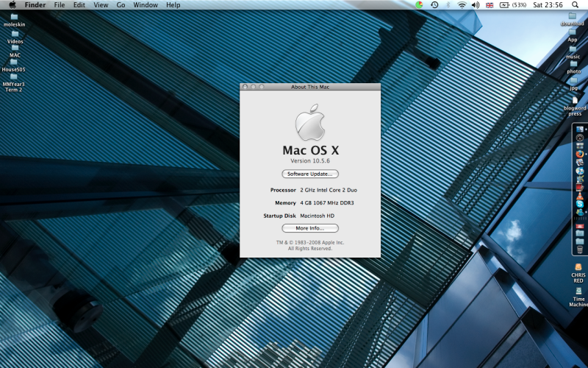This screenshot has height=368, width=588.
Task: Click the Time Machine menu bar icon
Action: [434, 5]
